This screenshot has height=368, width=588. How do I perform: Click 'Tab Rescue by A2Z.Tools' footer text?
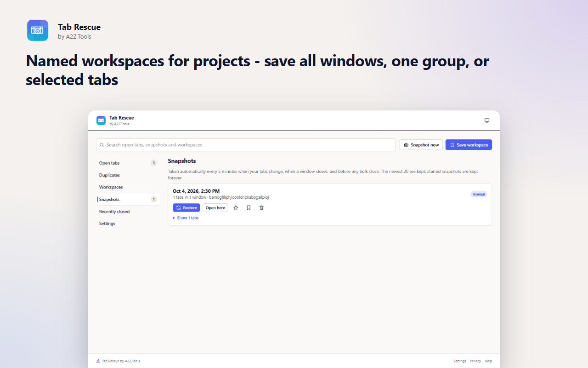[x=121, y=361]
